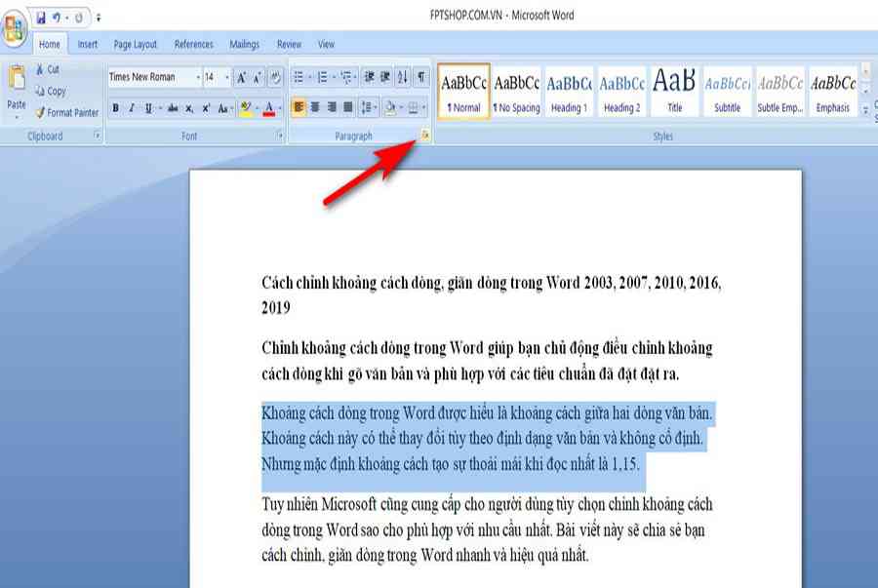Open Times New Roman font name dropdown
This screenshot has height=588, width=878.
click(x=198, y=77)
